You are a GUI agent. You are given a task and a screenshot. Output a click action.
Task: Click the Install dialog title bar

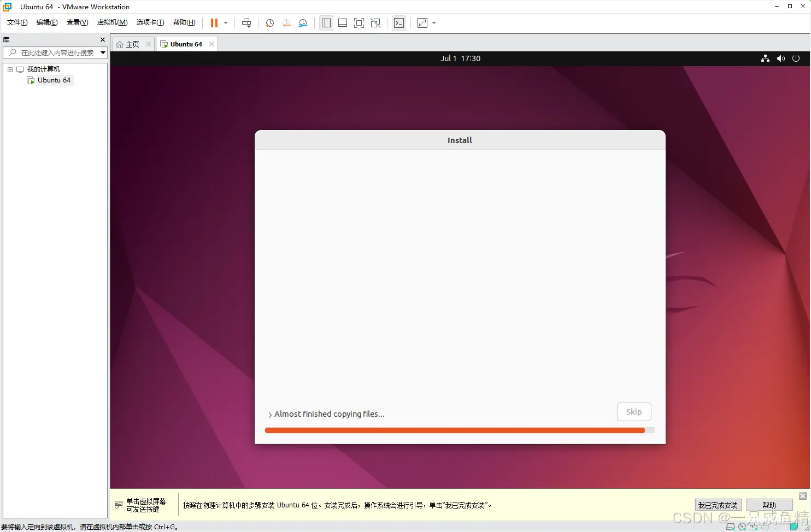point(460,140)
